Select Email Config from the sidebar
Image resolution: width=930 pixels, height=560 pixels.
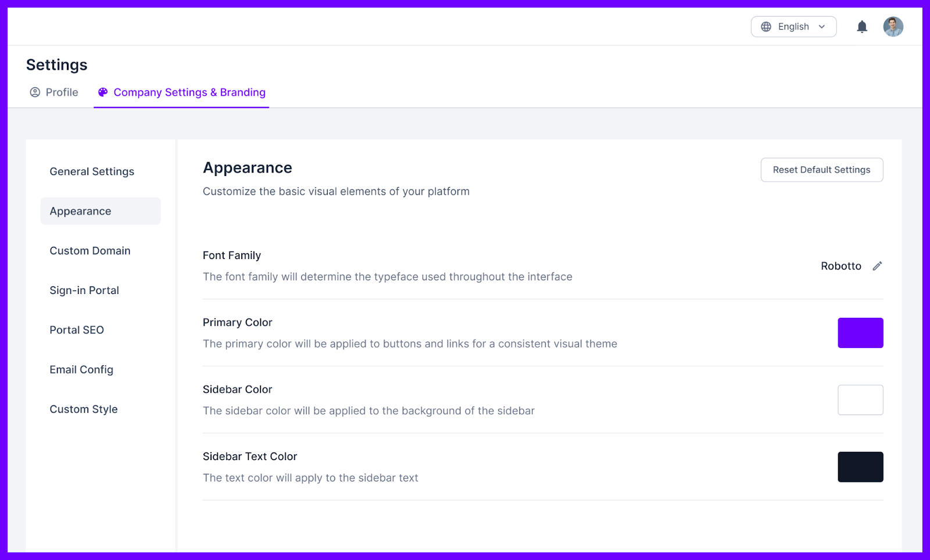click(81, 369)
